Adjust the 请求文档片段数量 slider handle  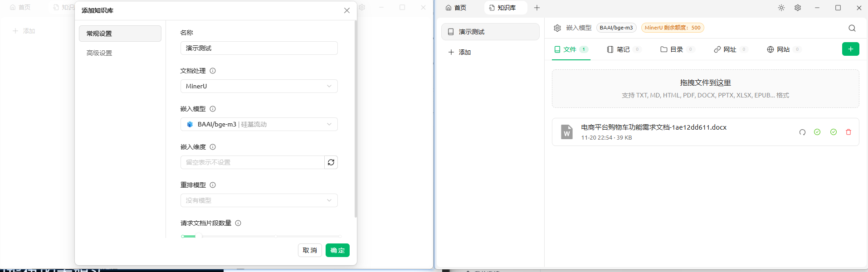pos(199,236)
